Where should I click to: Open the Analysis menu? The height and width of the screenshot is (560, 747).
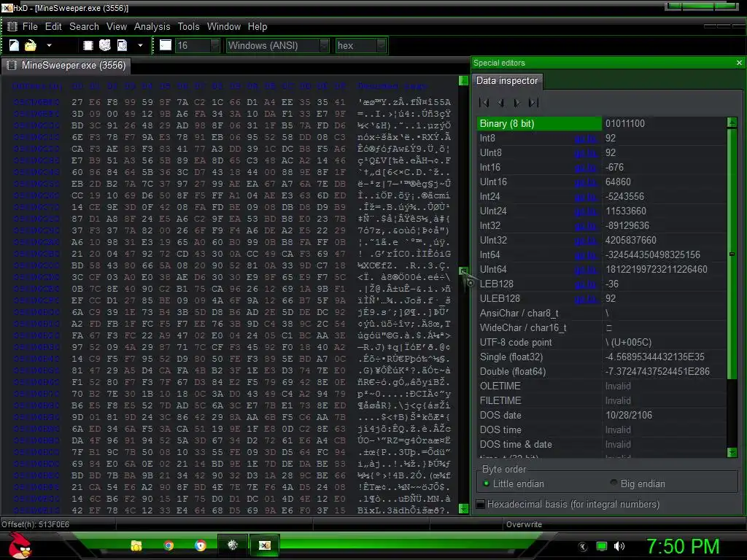coord(152,27)
